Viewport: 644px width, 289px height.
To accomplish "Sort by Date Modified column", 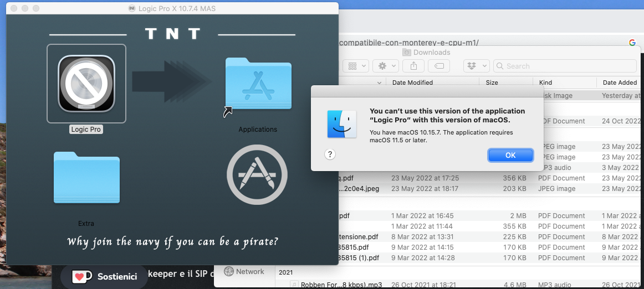I will click(x=432, y=82).
